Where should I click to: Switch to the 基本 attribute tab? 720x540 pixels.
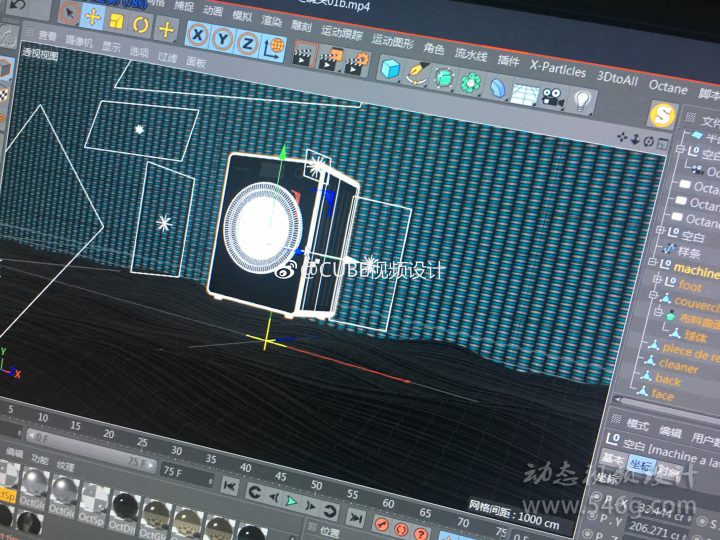pos(613,458)
